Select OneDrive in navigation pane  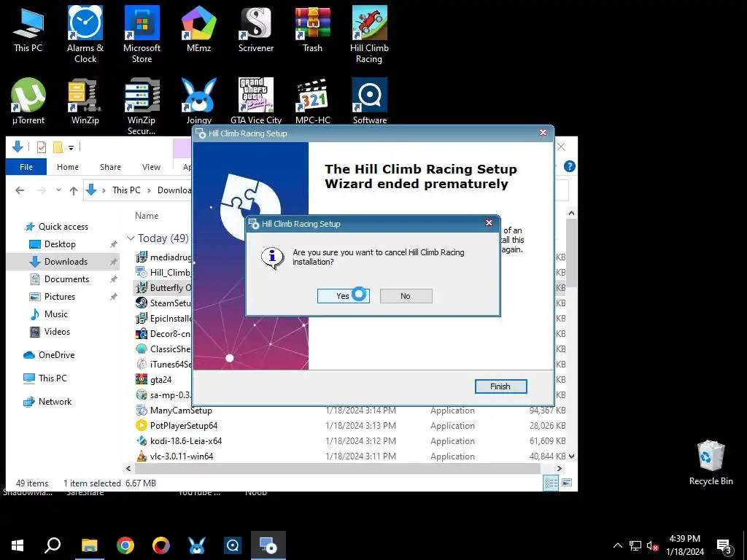pos(56,355)
